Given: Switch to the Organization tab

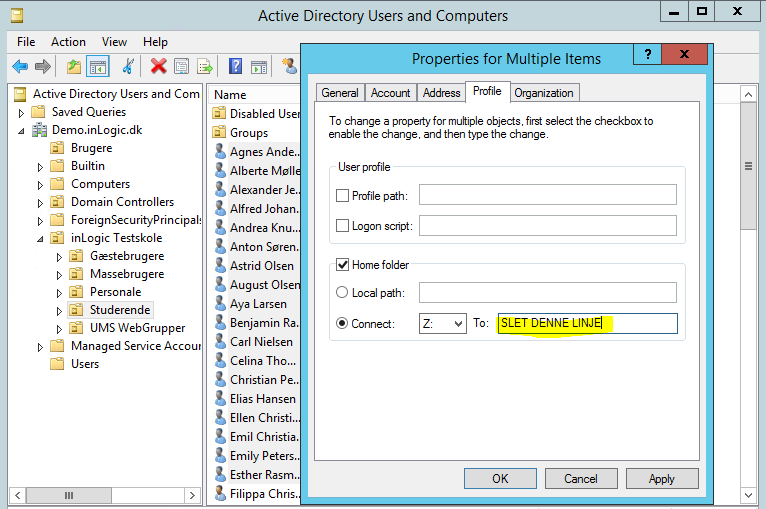Looking at the screenshot, I should click(543, 93).
